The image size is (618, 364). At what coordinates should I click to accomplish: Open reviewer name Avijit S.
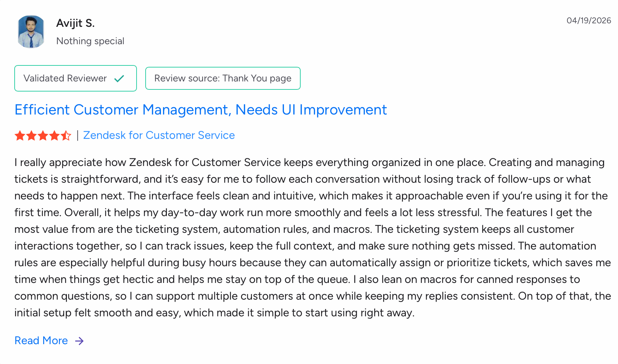[x=75, y=23]
